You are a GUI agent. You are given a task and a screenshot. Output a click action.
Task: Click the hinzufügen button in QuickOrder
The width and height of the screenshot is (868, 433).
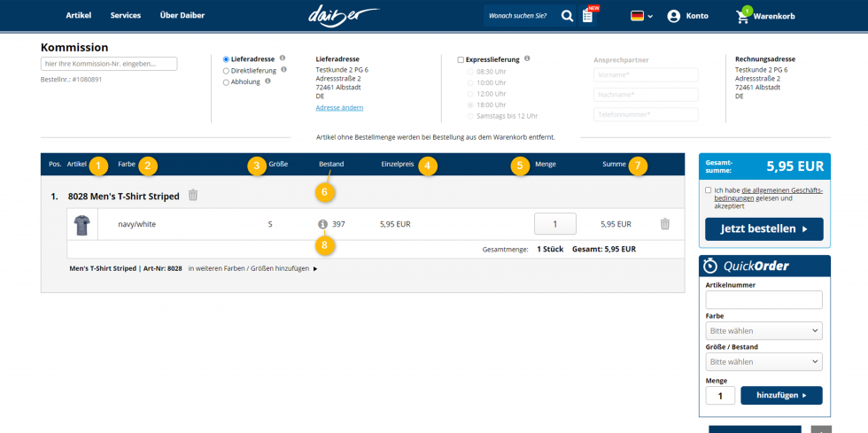[x=781, y=395]
